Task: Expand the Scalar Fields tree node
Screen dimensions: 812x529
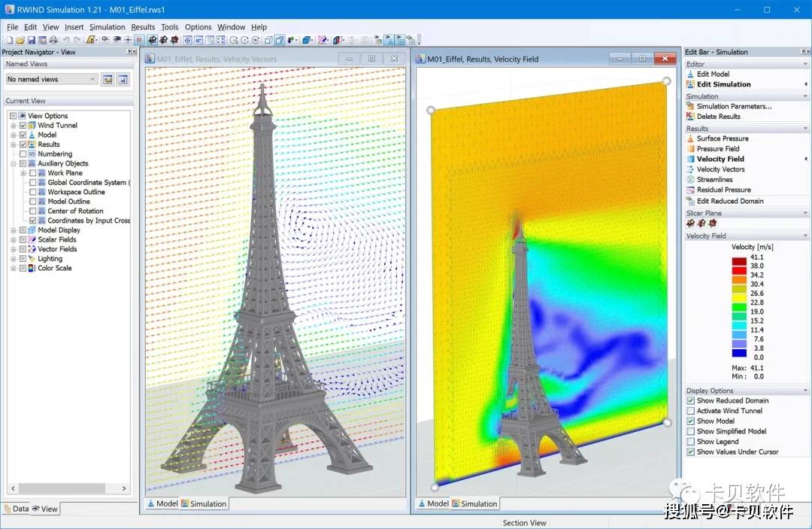Action: point(14,239)
